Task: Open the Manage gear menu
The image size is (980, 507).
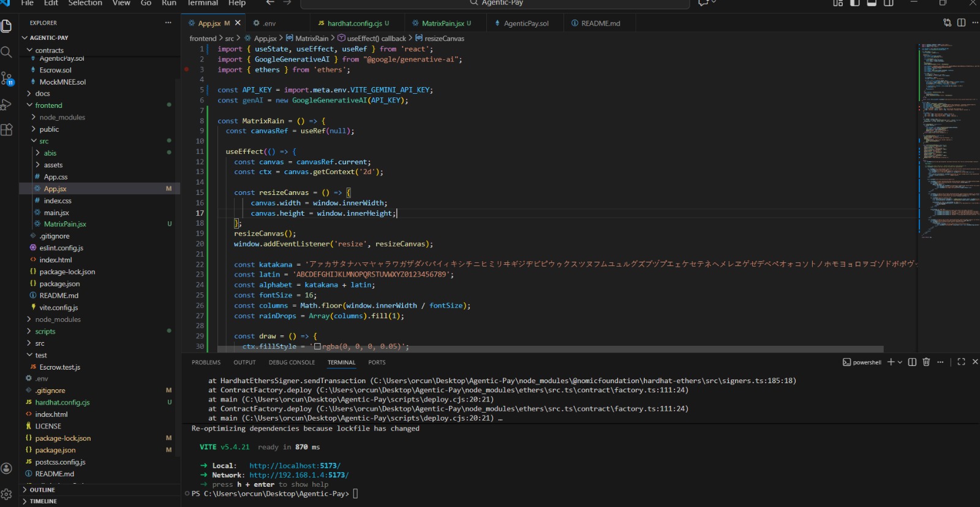Action: click(7, 494)
